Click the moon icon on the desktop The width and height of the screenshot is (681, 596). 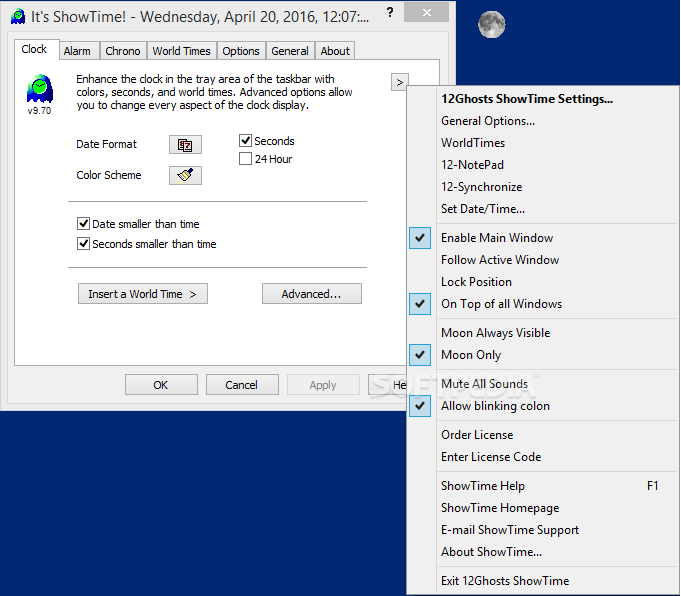(491, 24)
